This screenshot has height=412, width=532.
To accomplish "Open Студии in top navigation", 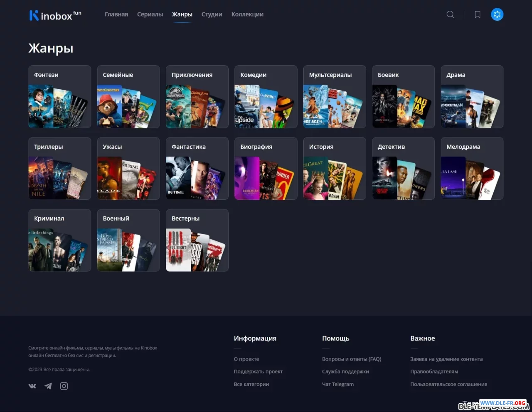I will [x=212, y=14].
